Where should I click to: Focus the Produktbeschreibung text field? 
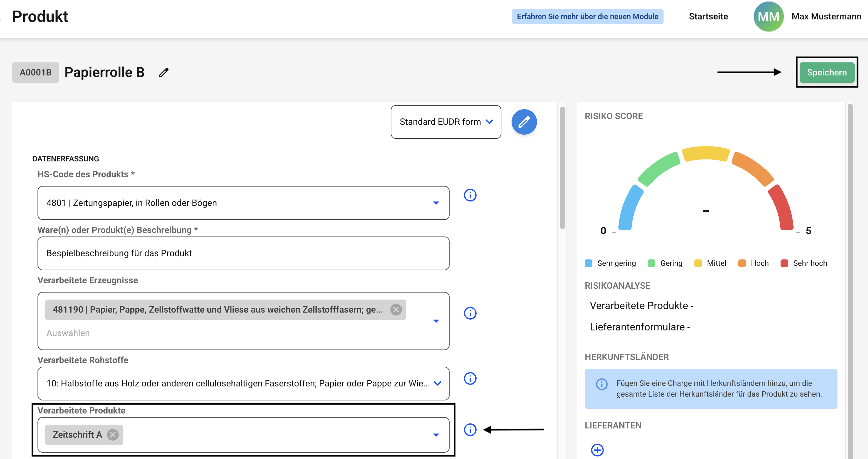pos(243,253)
